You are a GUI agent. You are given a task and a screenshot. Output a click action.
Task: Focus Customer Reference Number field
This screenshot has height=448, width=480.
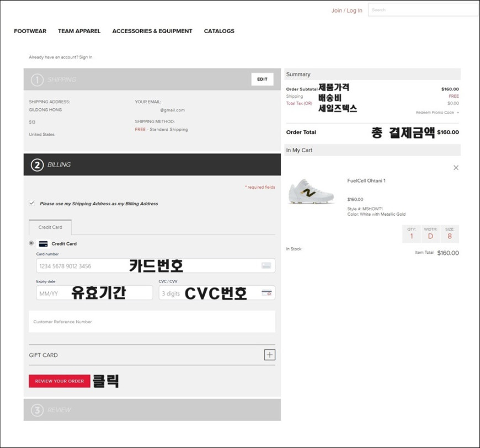click(x=152, y=322)
